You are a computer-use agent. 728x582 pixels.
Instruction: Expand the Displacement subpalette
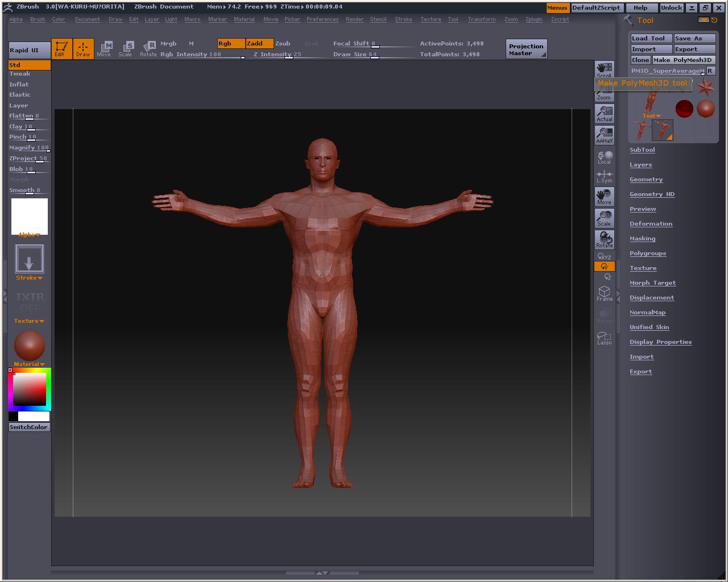pyautogui.click(x=652, y=298)
